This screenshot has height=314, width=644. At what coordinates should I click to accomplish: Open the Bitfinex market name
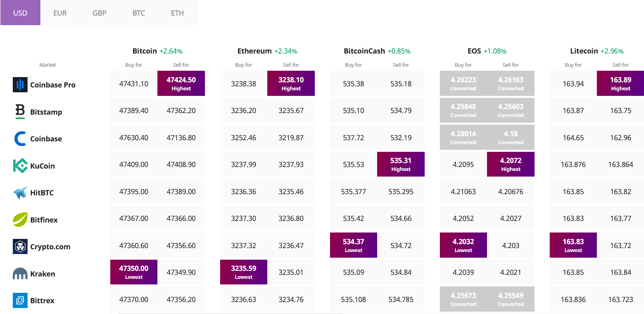click(44, 220)
